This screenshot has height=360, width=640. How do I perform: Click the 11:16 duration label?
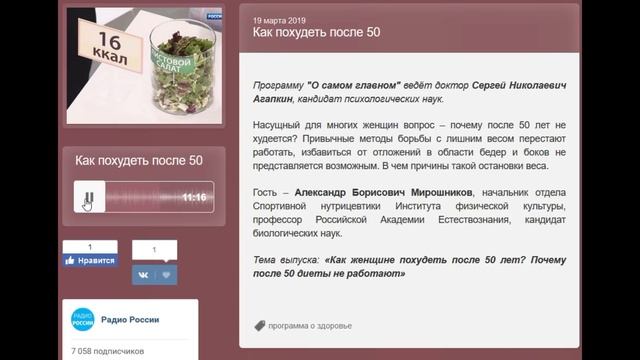tap(194, 198)
